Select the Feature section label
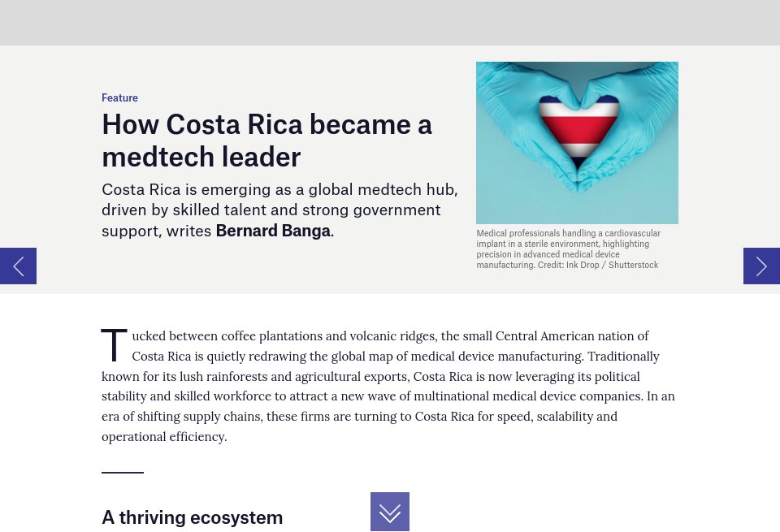The height and width of the screenshot is (532, 780). pyautogui.click(x=119, y=97)
